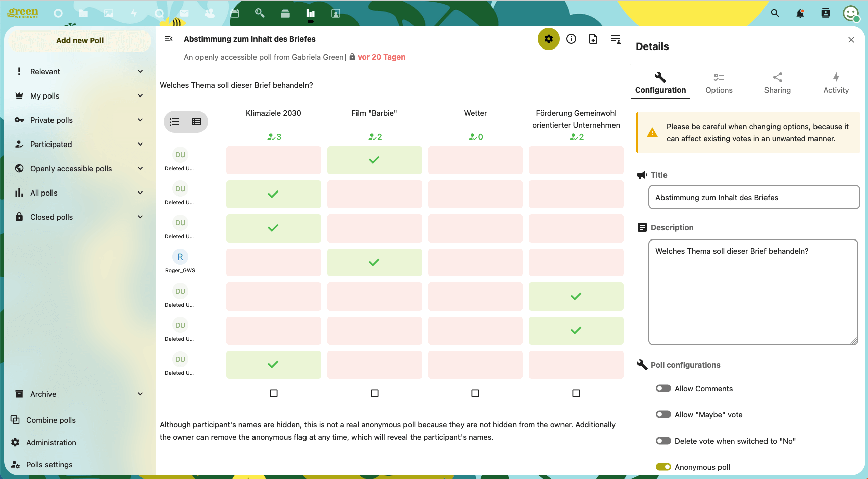Open notifications bell icon
Viewport: 868px width, 479px height.
tap(800, 13)
